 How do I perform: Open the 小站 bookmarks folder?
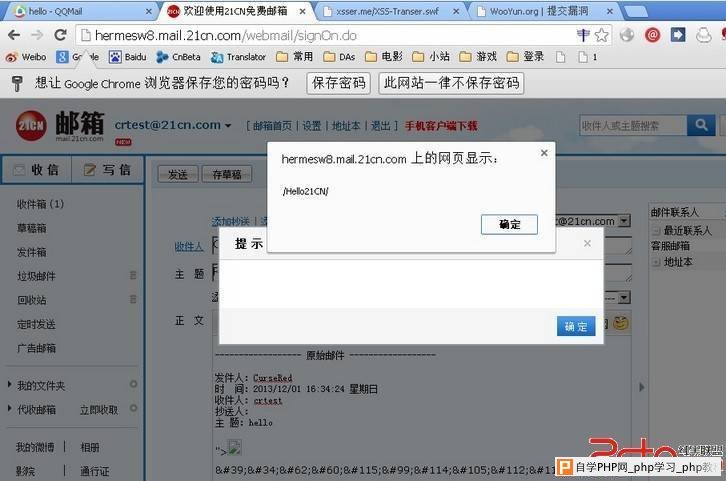[x=431, y=56]
